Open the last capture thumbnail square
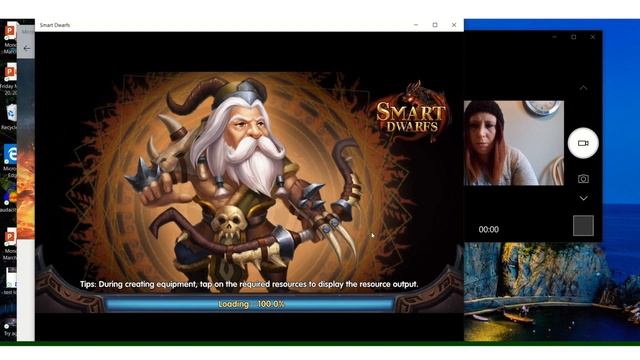Viewport: 640px width, 360px height. point(583,225)
